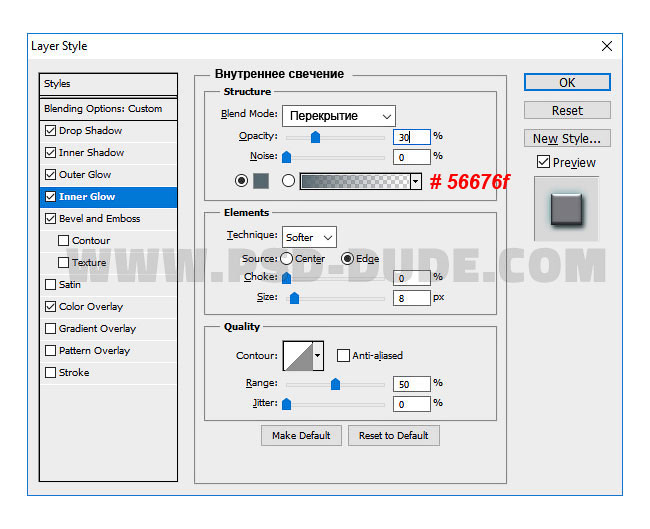Toggle the Inner Shadow checkbox
Image resolution: width=650 pixels, height=529 pixels.
point(50,153)
